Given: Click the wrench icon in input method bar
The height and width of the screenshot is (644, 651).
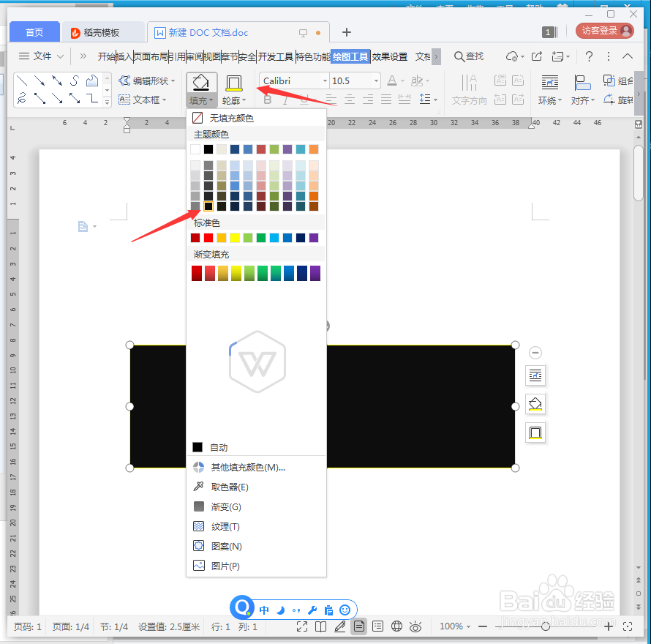Looking at the screenshot, I should 312,610.
